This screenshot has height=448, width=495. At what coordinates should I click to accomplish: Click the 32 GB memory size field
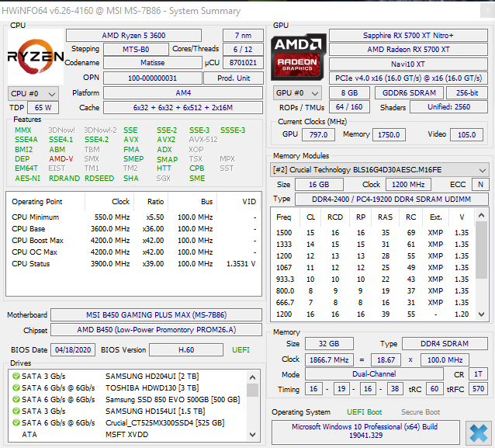pos(329,344)
